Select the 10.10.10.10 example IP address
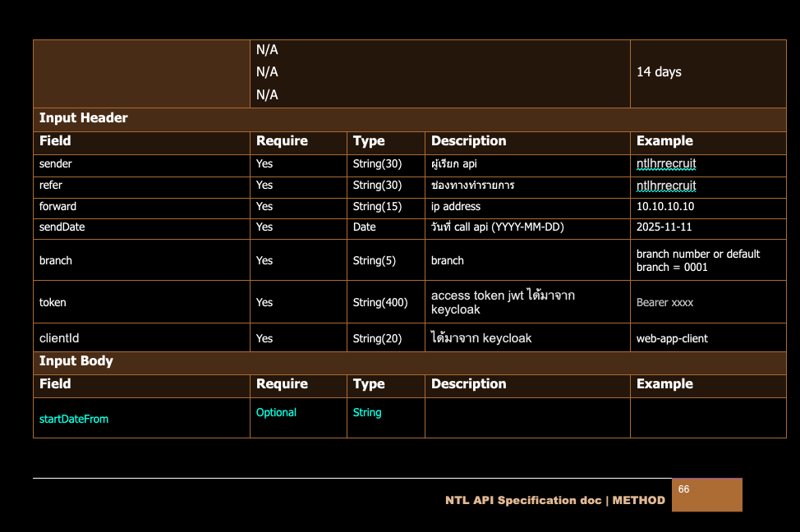Image resolution: width=800 pixels, height=532 pixels. pyautogui.click(x=664, y=207)
